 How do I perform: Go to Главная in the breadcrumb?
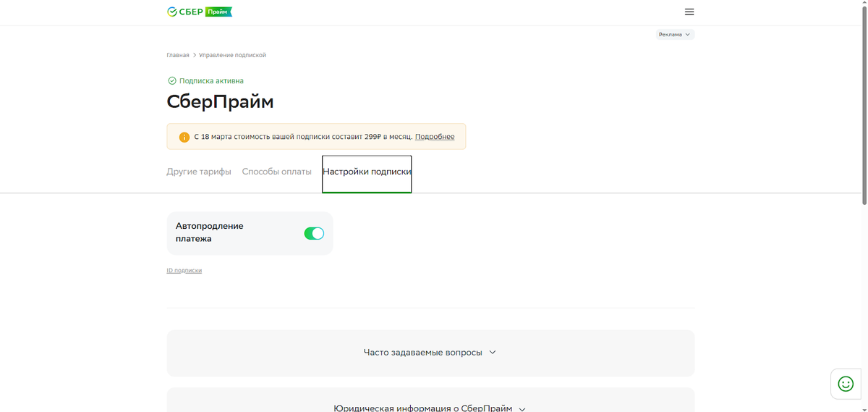(178, 55)
